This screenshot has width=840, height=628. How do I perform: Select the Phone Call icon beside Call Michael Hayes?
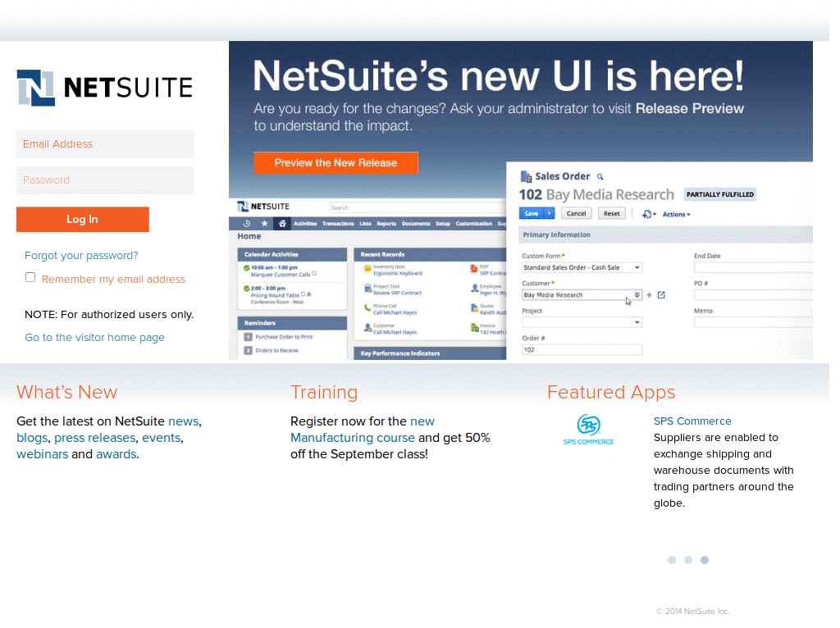[x=367, y=309]
